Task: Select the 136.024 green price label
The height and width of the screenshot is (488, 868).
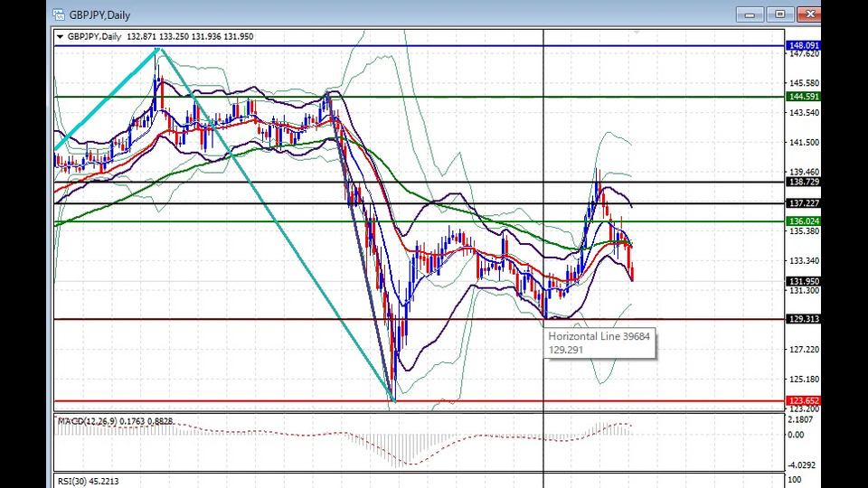Action: coord(803,221)
